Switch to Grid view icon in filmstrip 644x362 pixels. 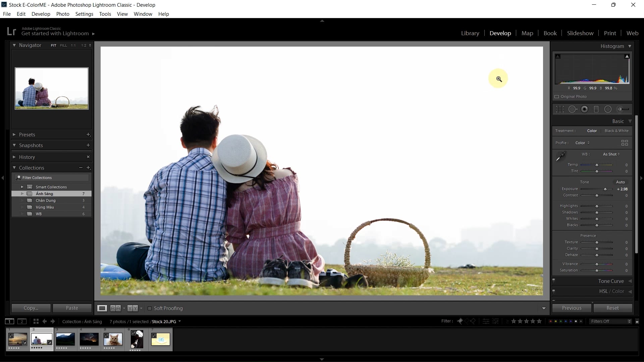point(36,321)
